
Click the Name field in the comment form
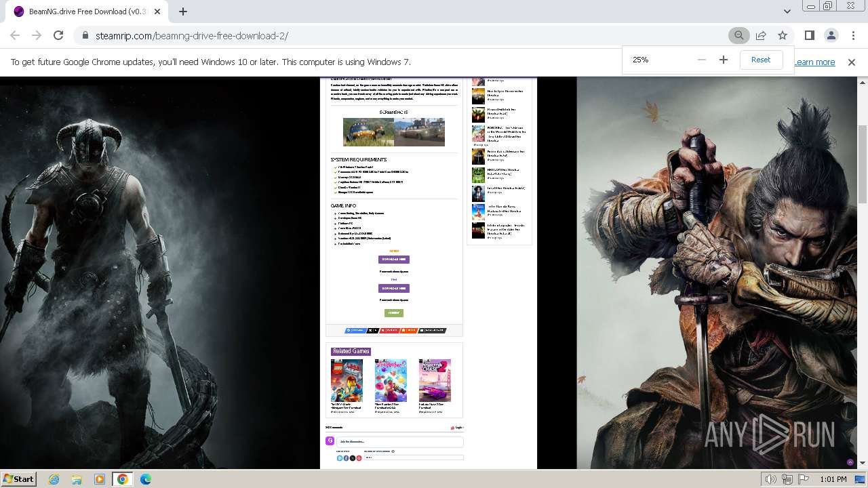pos(414,457)
